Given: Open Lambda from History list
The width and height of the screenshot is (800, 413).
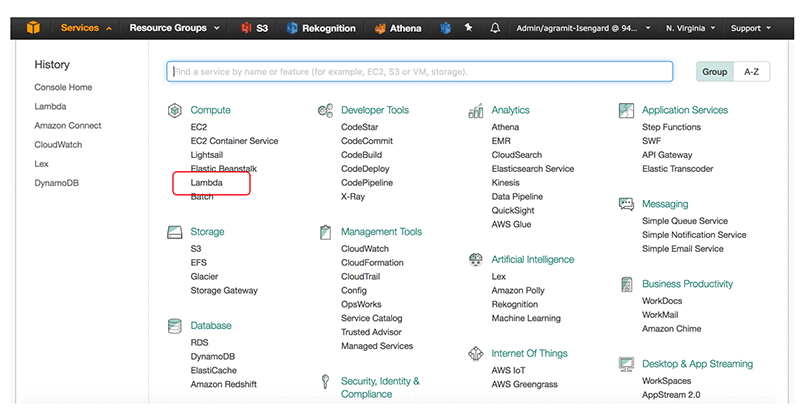Looking at the screenshot, I should [51, 107].
